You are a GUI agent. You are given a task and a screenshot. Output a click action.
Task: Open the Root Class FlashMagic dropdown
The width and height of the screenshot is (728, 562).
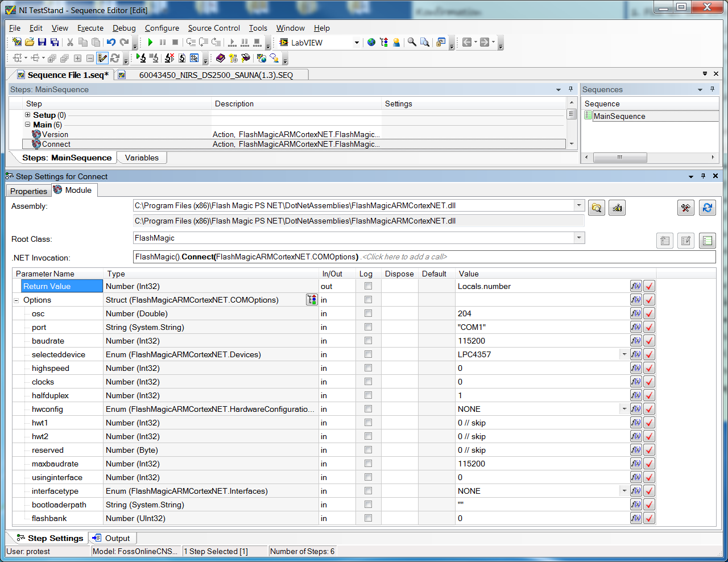click(579, 238)
